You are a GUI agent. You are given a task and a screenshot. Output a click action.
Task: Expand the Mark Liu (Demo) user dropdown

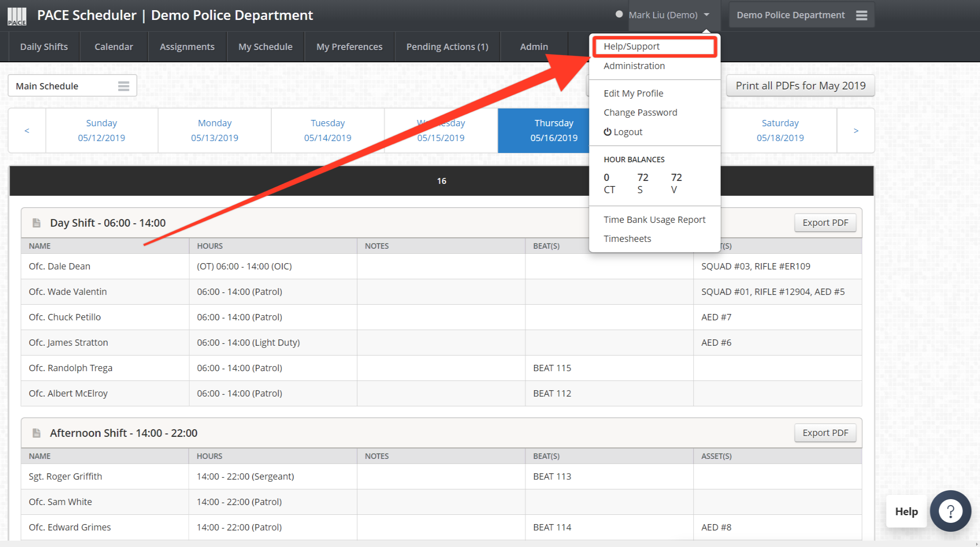pos(674,15)
